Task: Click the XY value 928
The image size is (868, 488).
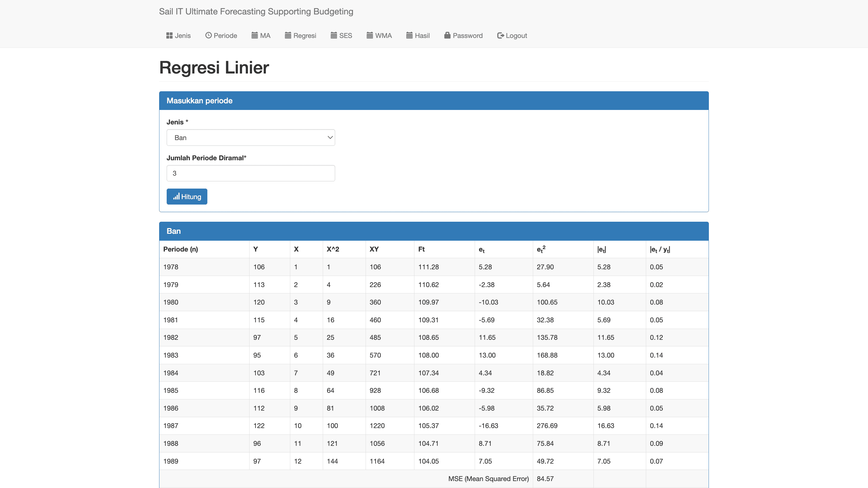Action: tap(375, 390)
